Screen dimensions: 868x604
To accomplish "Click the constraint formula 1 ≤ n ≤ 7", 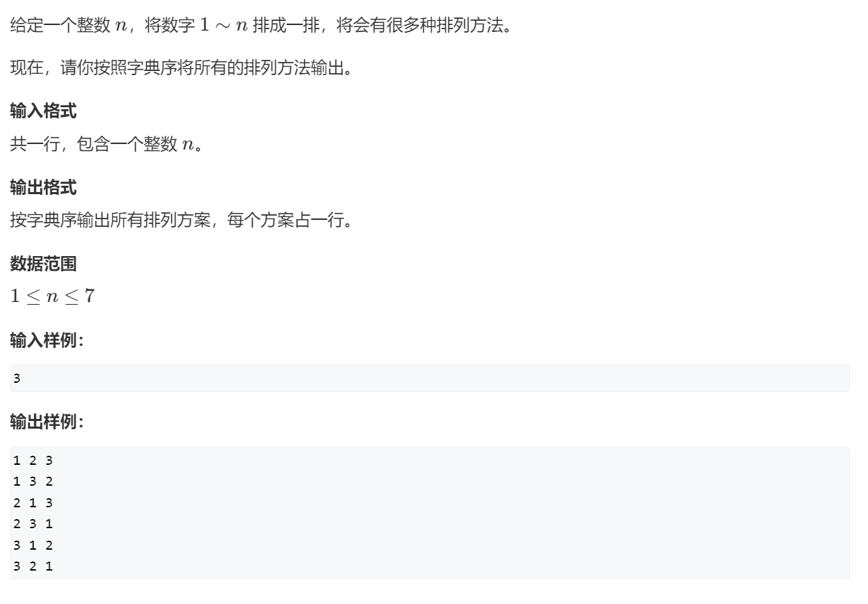I will pyautogui.click(x=53, y=296).
